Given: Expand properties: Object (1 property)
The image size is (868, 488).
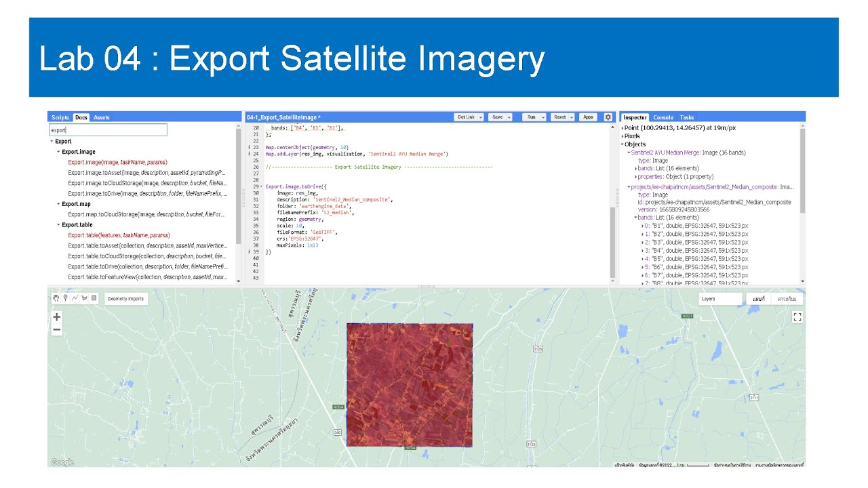Looking at the screenshot, I should 636,177.
